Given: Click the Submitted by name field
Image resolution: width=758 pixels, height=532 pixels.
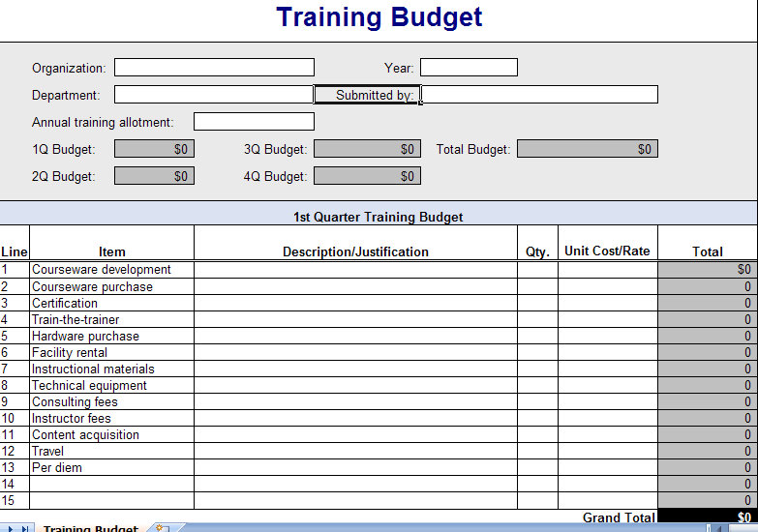Looking at the screenshot, I should point(539,94).
